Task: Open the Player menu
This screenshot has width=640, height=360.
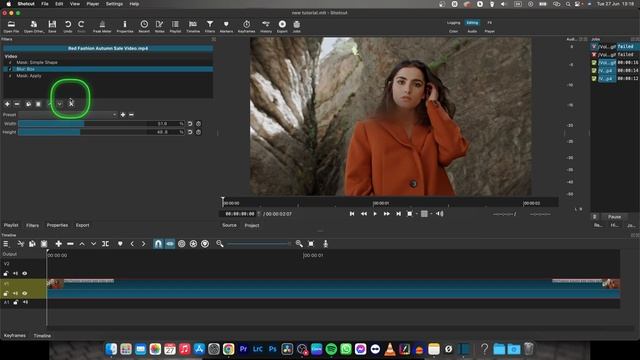Action: [x=93, y=4]
